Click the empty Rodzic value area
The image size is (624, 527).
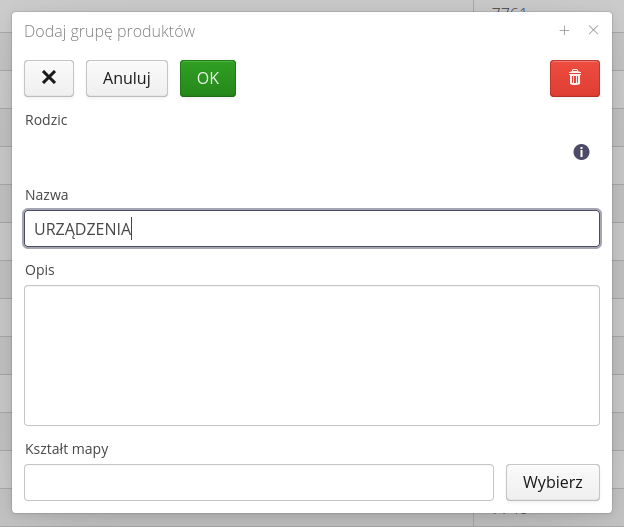point(290,152)
